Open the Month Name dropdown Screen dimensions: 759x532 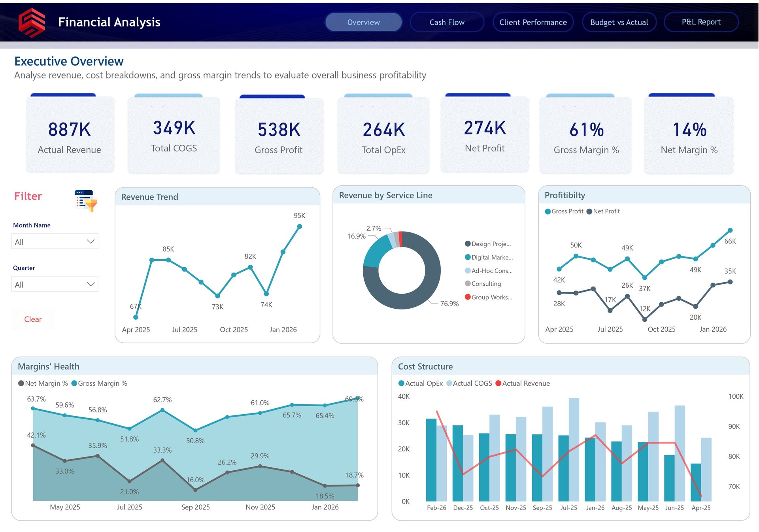point(55,241)
